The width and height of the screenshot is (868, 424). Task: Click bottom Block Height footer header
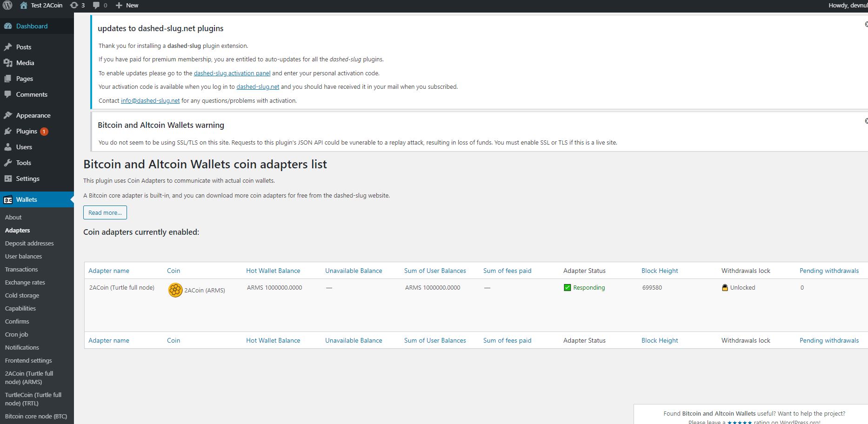tap(660, 340)
